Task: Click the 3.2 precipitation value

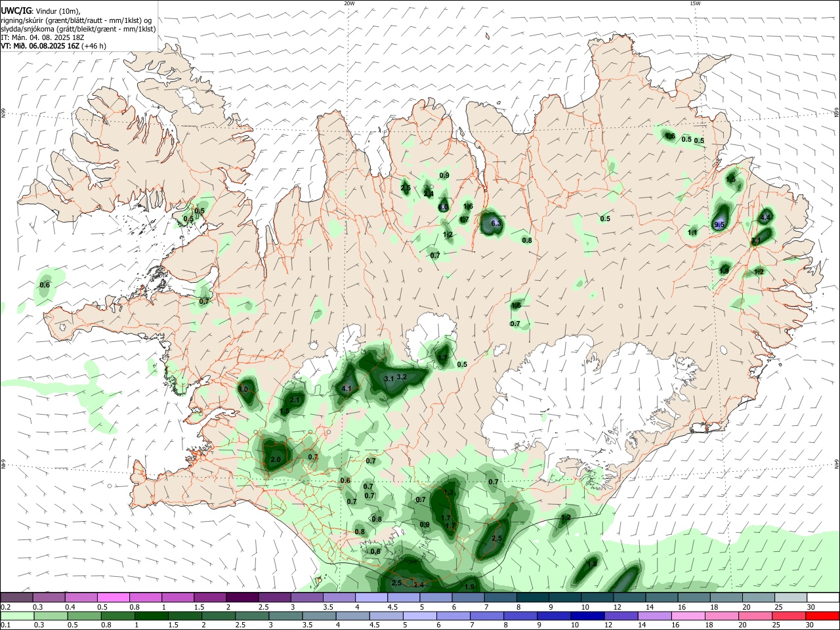Action: [x=402, y=377]
